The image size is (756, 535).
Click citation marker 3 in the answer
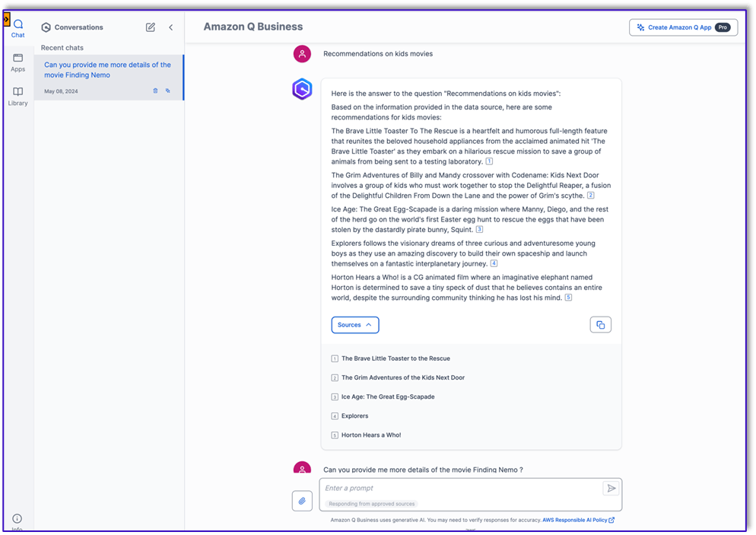tap(479, 229)
